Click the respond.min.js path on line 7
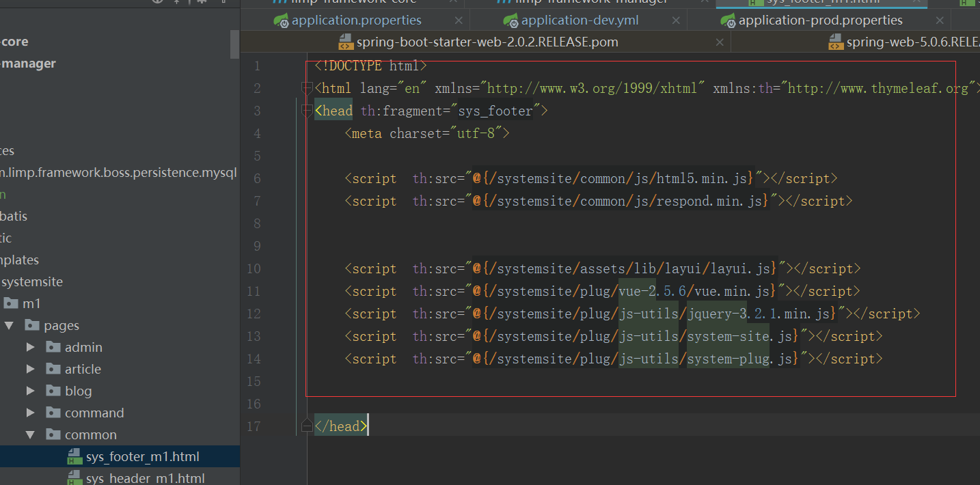Image resolution: width=980 pixels, height=485 pixels. [621, 201]
